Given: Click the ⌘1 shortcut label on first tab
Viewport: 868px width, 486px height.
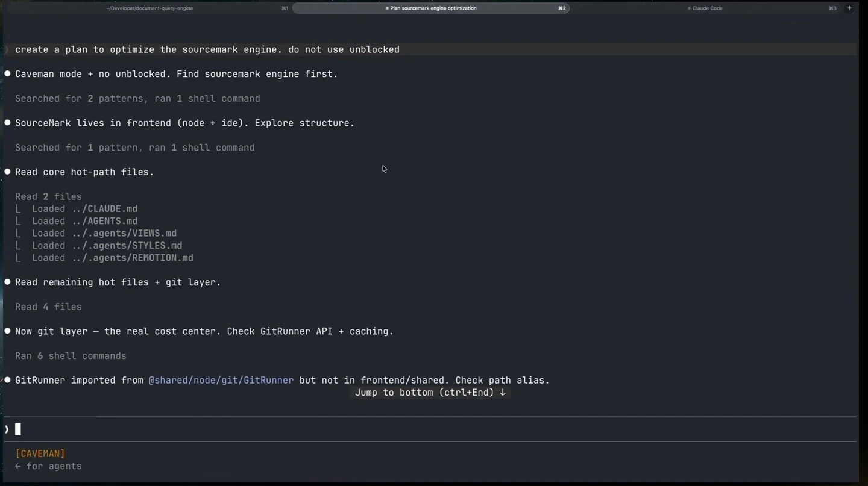Looking at the screenshot, I should coord(285,8).
